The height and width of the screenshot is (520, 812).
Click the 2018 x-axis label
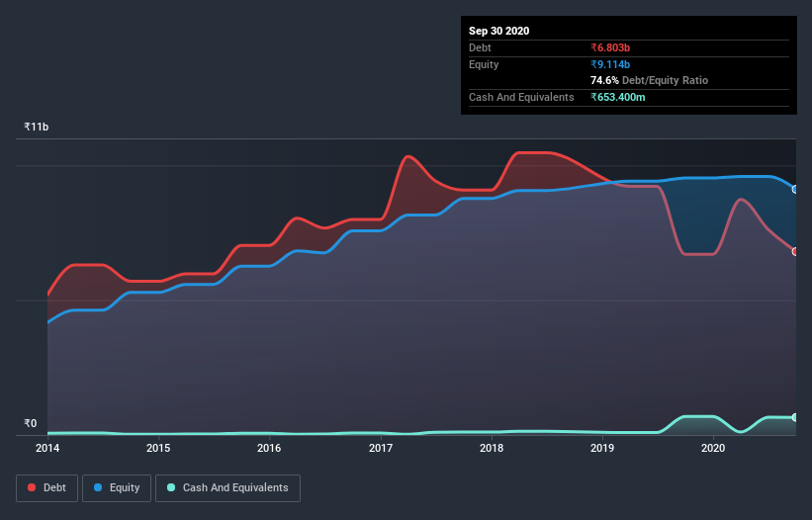[492, 448]
